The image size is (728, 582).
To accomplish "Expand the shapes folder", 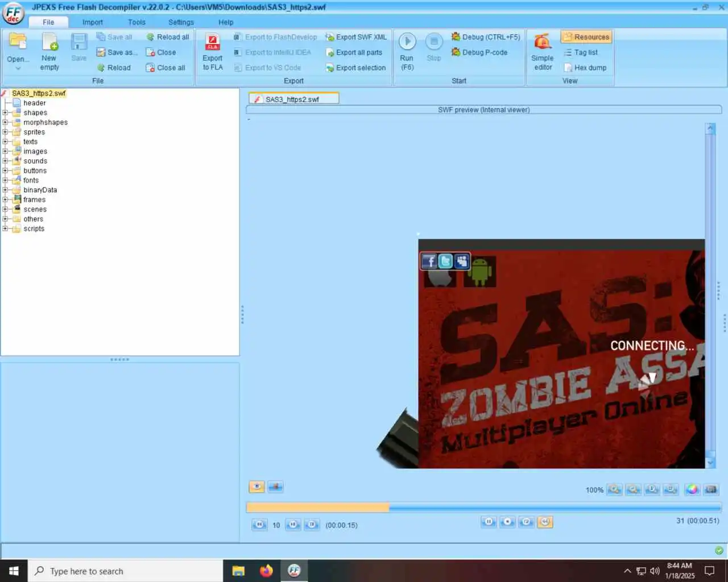I will (5, 113).
